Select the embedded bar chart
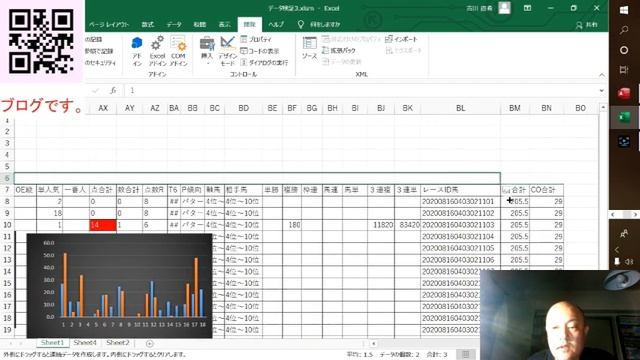The width and height of the screenshot is (640, 360). 120,286
